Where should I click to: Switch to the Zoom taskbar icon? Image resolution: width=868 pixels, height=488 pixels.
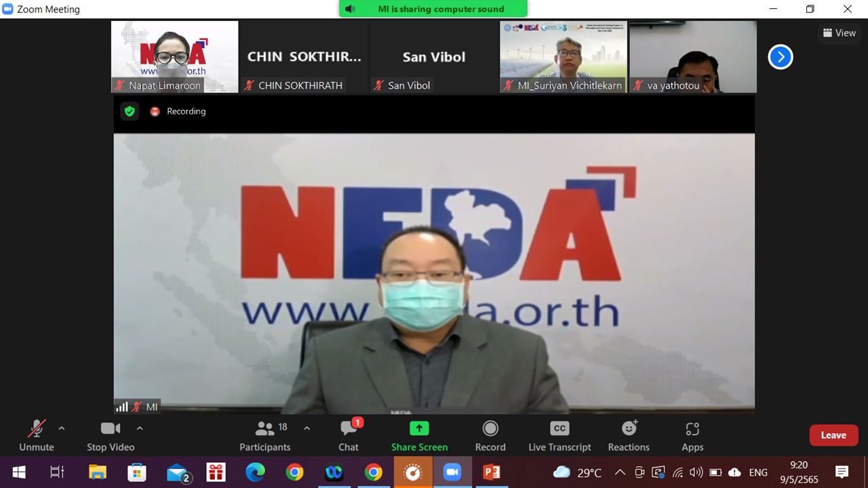452,472
